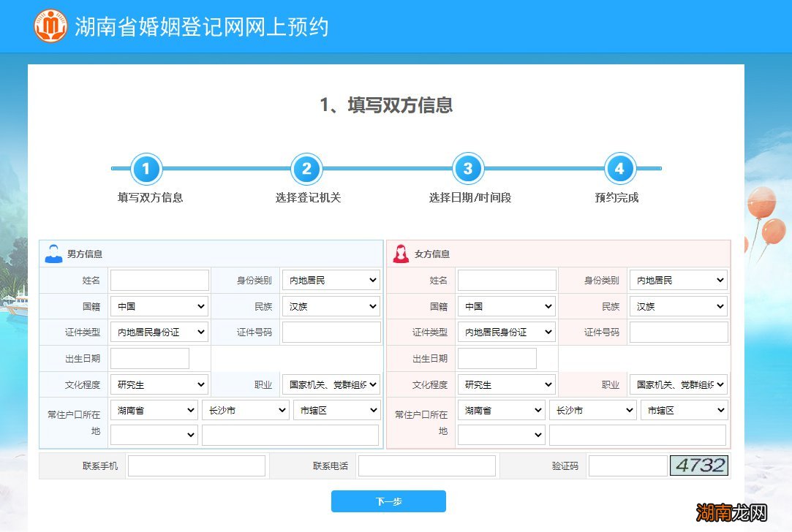The width and height of the screenshot is (792, 532).
Task: Select step 2 选择登记机关 circle
Action: [x=306, y=168]
